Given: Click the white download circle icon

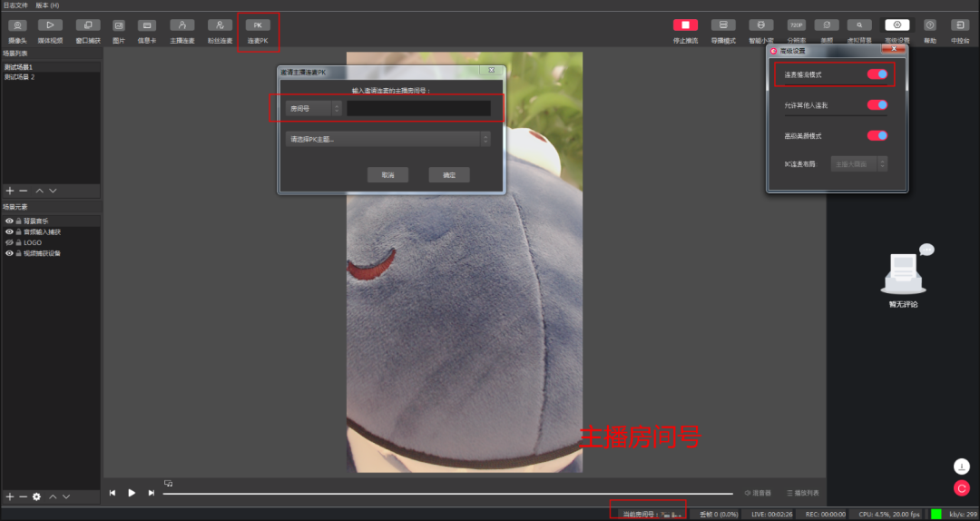Looking at the screenshot, I should click(961, 467).
